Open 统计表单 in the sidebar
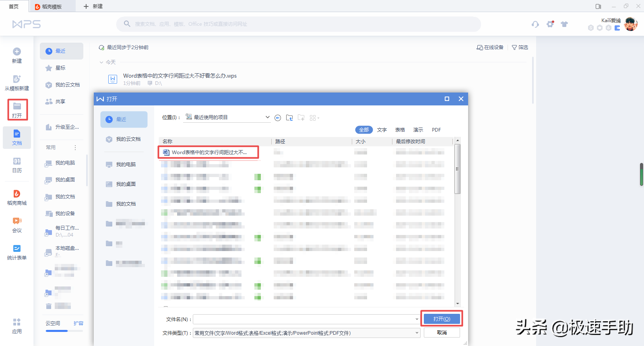 (x=17, y=252)
